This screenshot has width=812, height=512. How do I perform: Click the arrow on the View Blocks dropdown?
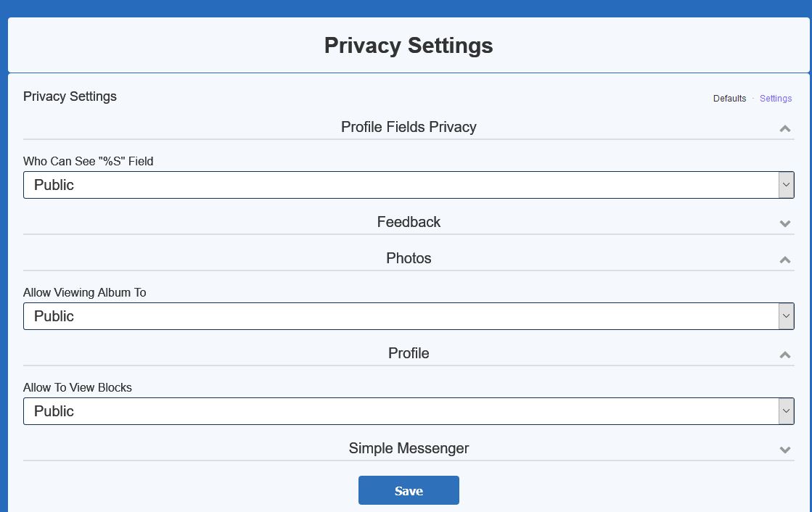pos(786,411)
